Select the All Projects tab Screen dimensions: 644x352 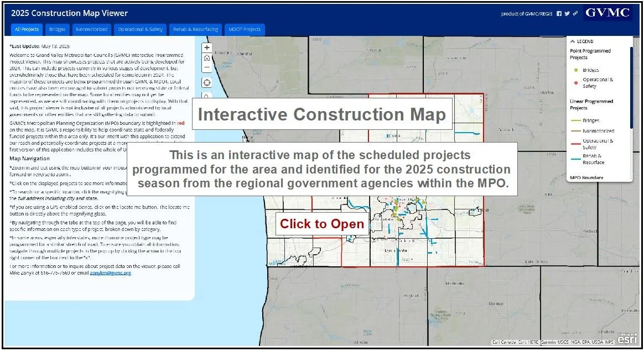[27, 29]
